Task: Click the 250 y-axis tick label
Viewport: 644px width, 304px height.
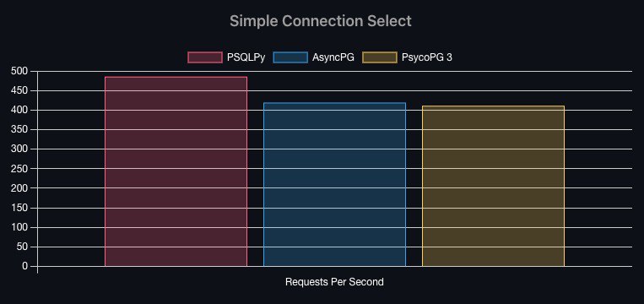Action: click(x=19, y=169)
